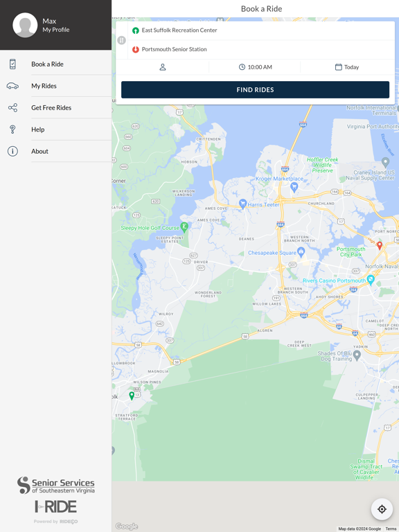Screen dimensions: 399x532
Task: Click Sleepy Hole Golf Course marker
Action: (184, 227)
